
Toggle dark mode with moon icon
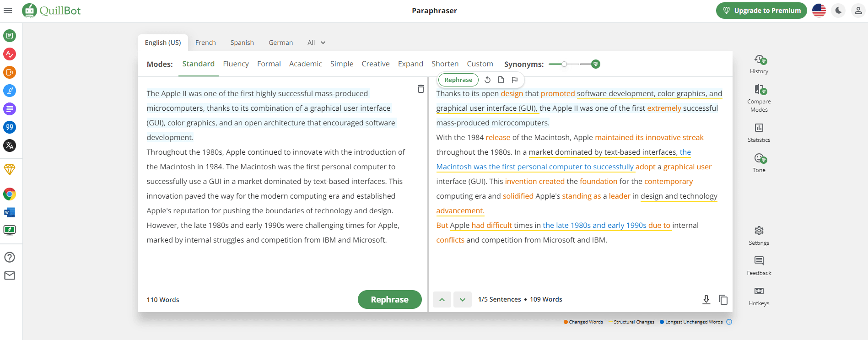(x=838, y=11)
